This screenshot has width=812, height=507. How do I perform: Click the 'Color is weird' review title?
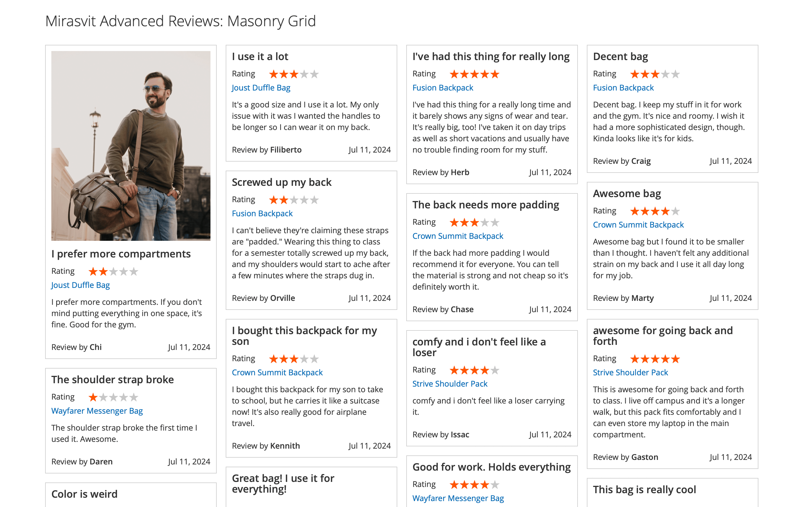point(85,494)
